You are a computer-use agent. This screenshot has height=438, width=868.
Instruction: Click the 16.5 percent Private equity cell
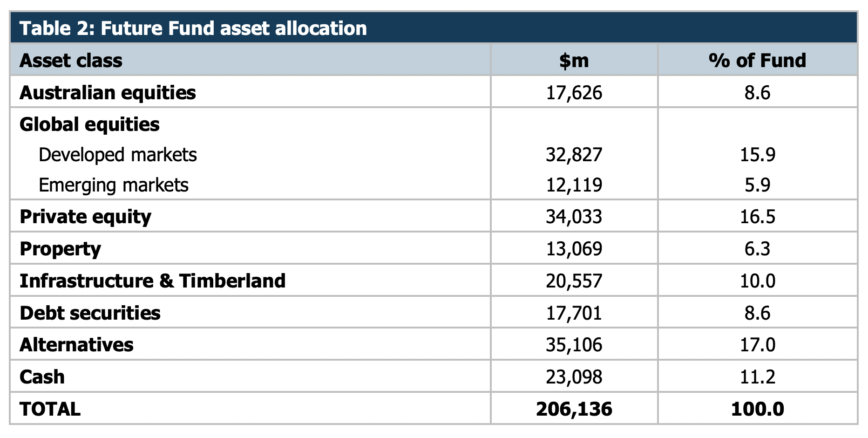coord(757,217)
